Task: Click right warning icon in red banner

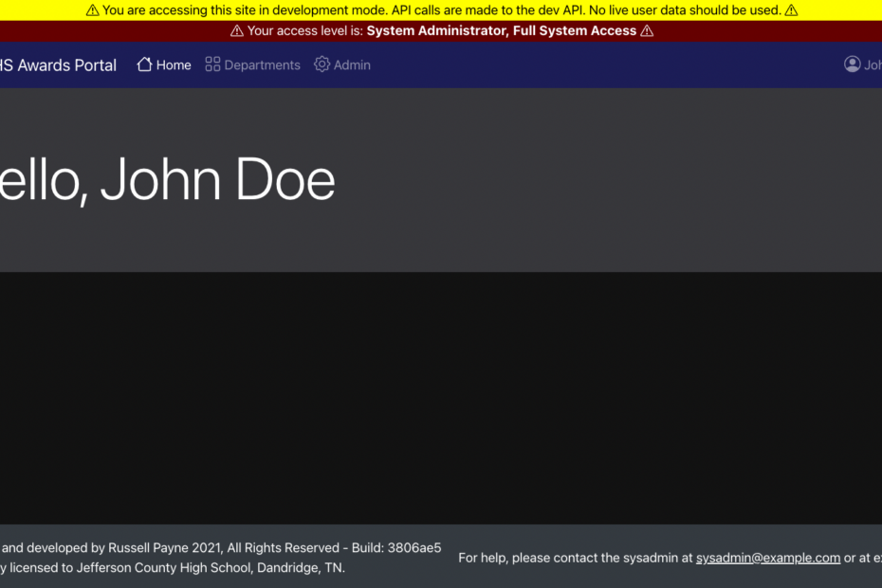Action: pyautogui.click(x=647, y=31)
